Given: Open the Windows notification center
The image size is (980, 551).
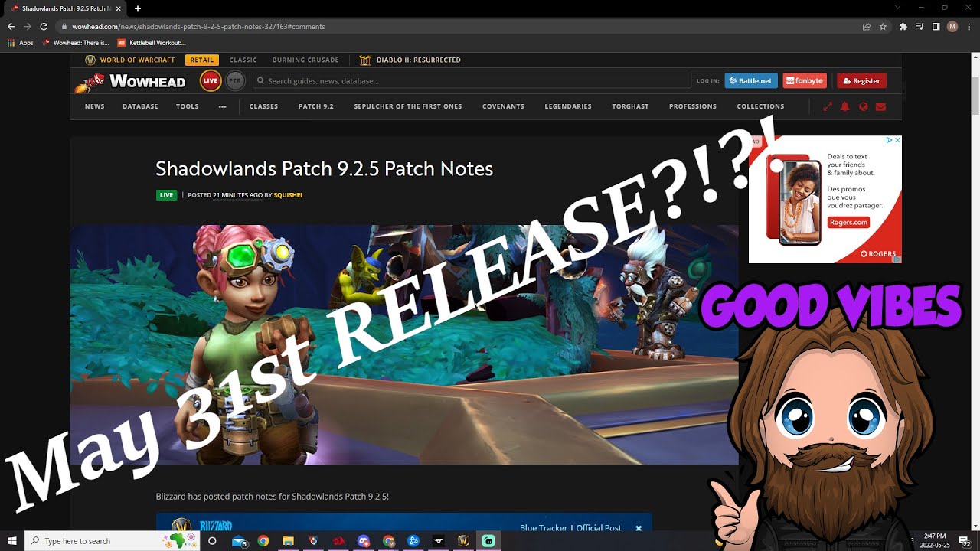Looking at the screenshot, I should [x=965, y=541].
